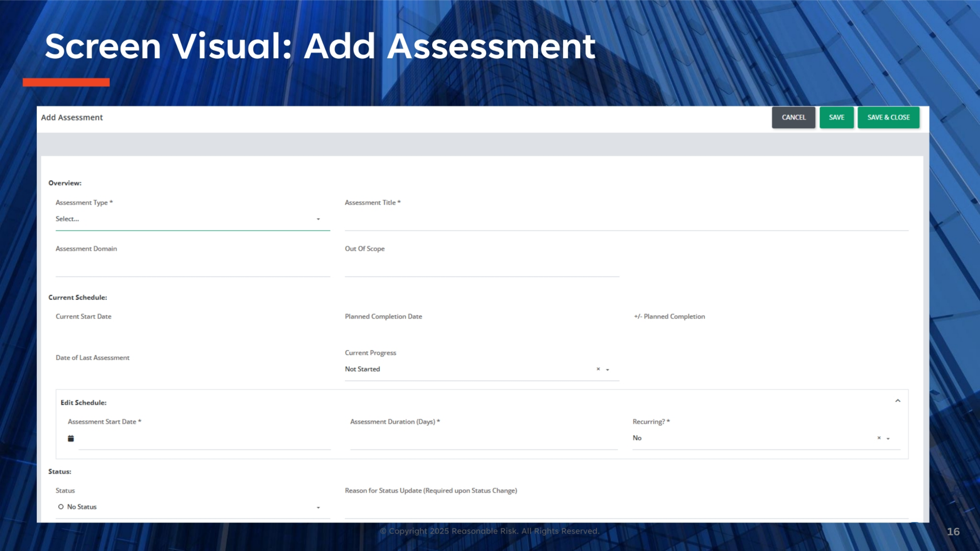
Task: Open the Assessment Type dropdown
Action: (193, 219)
